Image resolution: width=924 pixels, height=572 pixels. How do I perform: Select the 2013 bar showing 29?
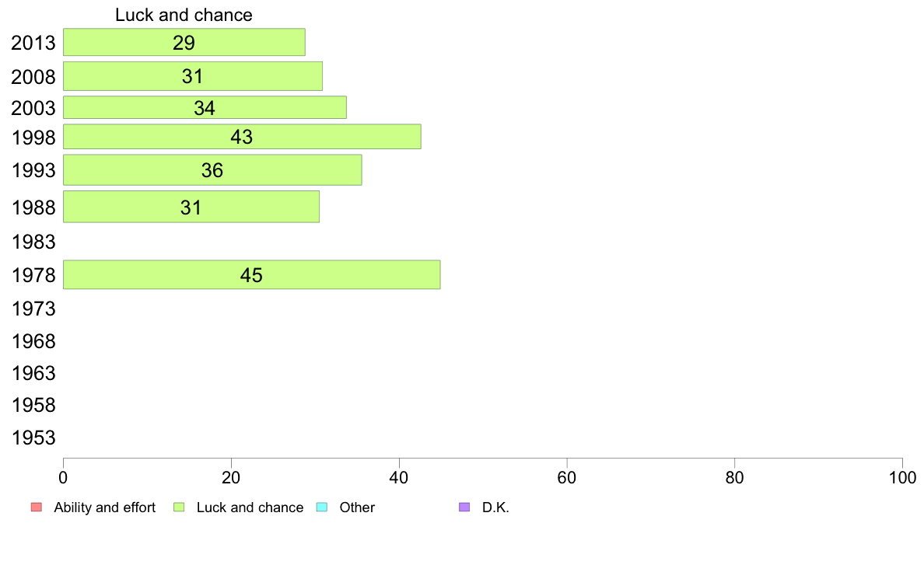(x=184, y=43)
